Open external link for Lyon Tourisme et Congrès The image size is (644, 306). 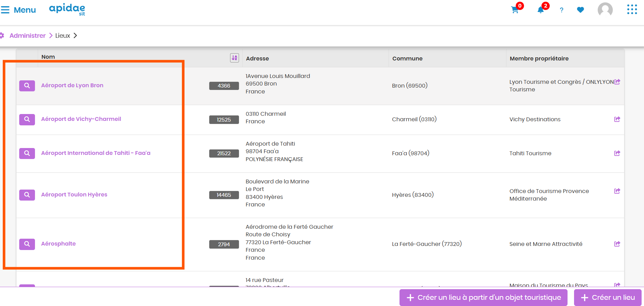pyautogui.click(x=617, y=82)
